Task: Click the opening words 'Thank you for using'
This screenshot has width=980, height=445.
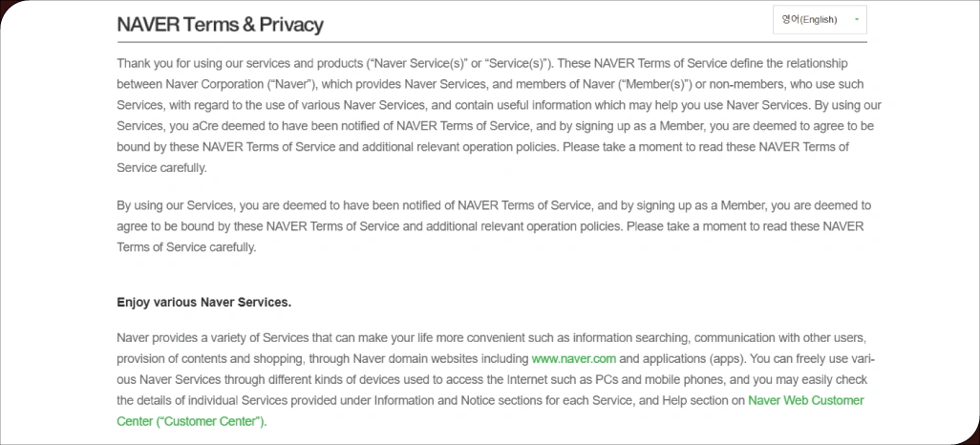Action: [x=168, y=63]
